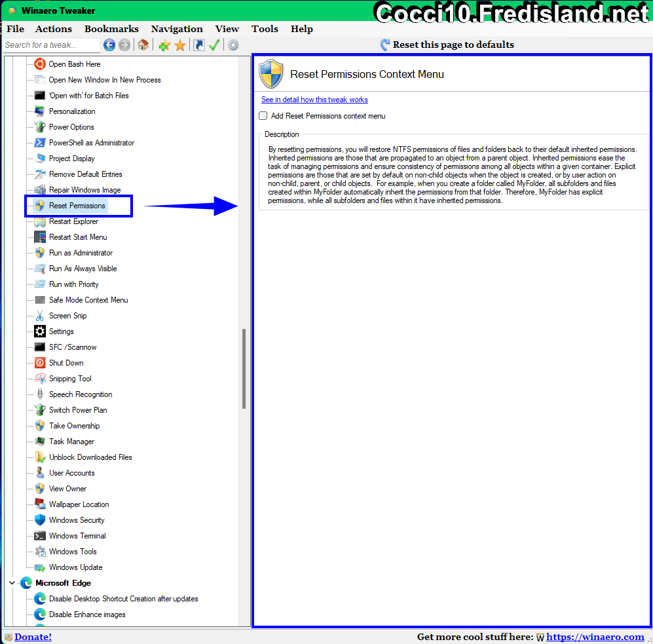The height and width of the screenshot is (644, 653).
Task: Select Safe Mode Context Menu item
Action: 88,300
